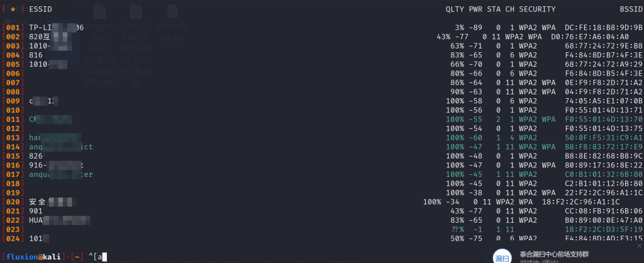The width and height of the screenshot is (644, 263).
Task: Focus the terminal command input cursor
Action: (x=104, y=256)
